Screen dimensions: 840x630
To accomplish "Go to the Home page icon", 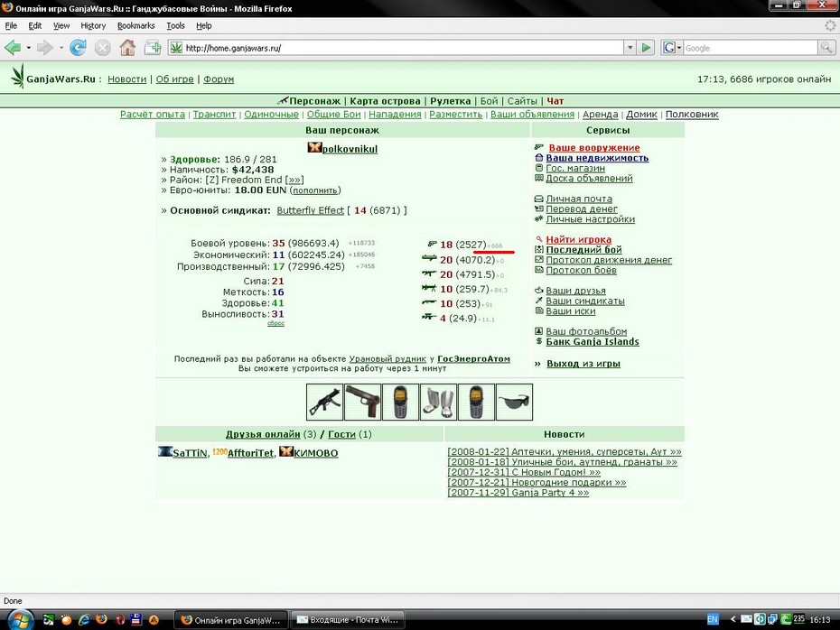I will 127,48.
